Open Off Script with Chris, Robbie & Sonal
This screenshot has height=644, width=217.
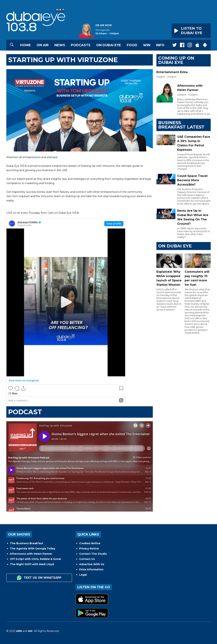coord(36,559)
